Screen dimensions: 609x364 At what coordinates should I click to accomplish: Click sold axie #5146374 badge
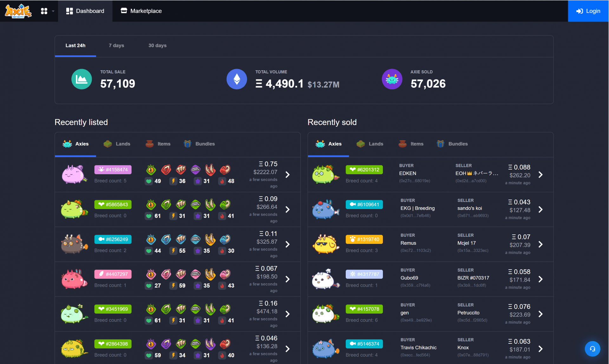coord(364,344)
